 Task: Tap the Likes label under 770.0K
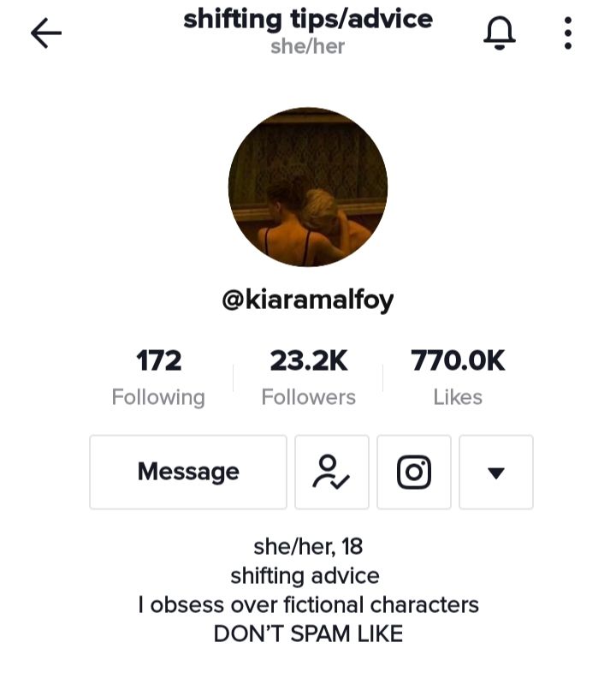[x=458, y=397]
